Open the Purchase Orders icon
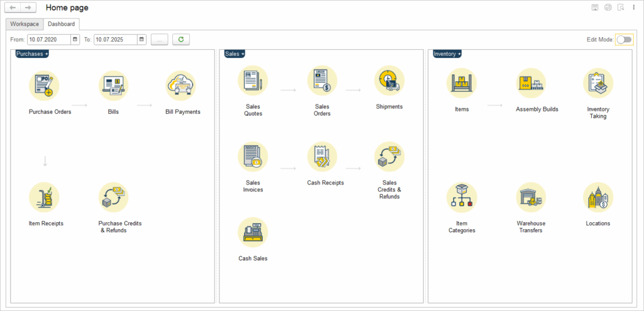The width and height of the screenshot is (644, 311). 44,86
